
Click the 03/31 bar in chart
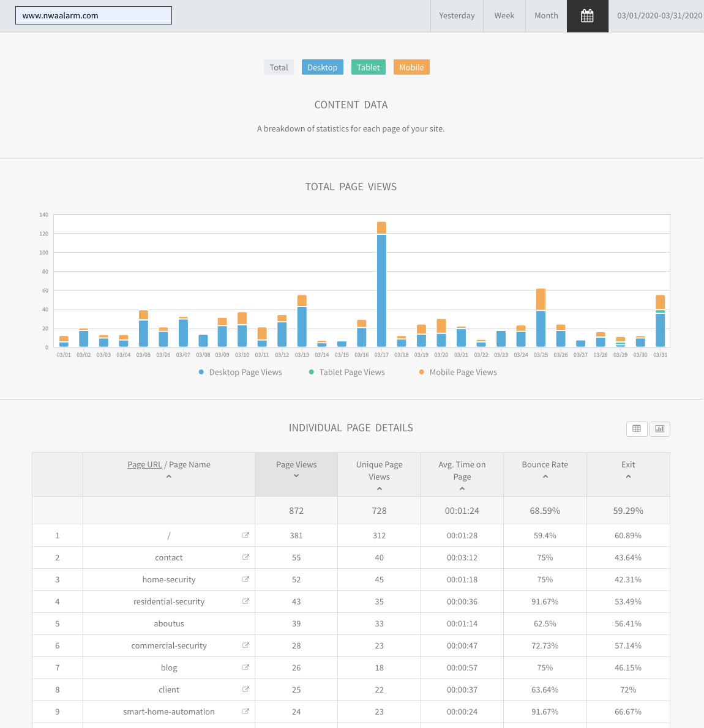coord(661,321)
